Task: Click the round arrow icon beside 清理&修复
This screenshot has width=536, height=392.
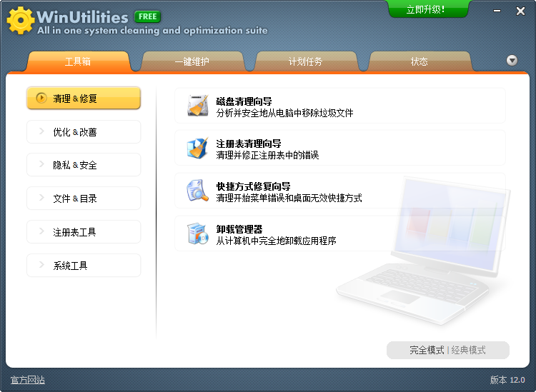Action: [x=41, y=99]
